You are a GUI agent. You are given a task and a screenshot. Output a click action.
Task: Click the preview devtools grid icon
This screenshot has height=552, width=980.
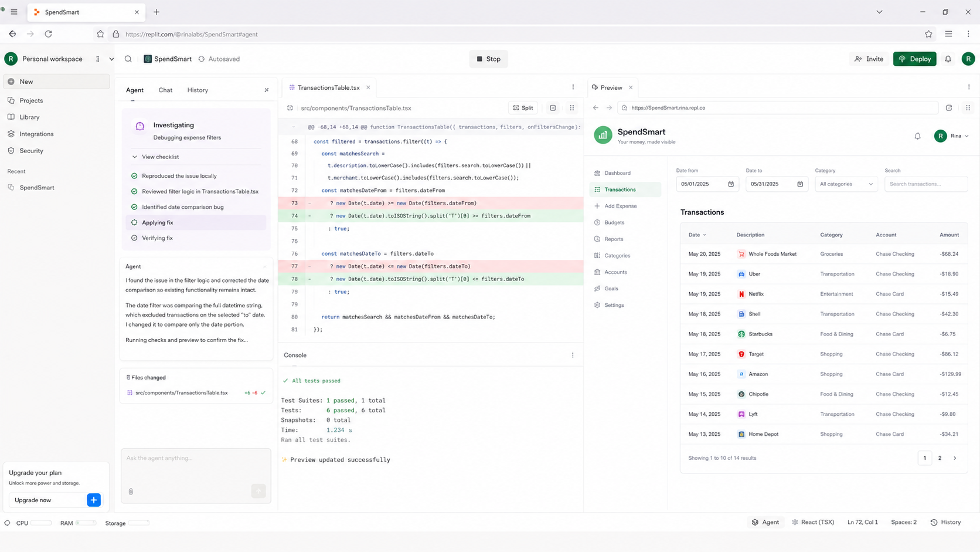[x=968, y=107]
